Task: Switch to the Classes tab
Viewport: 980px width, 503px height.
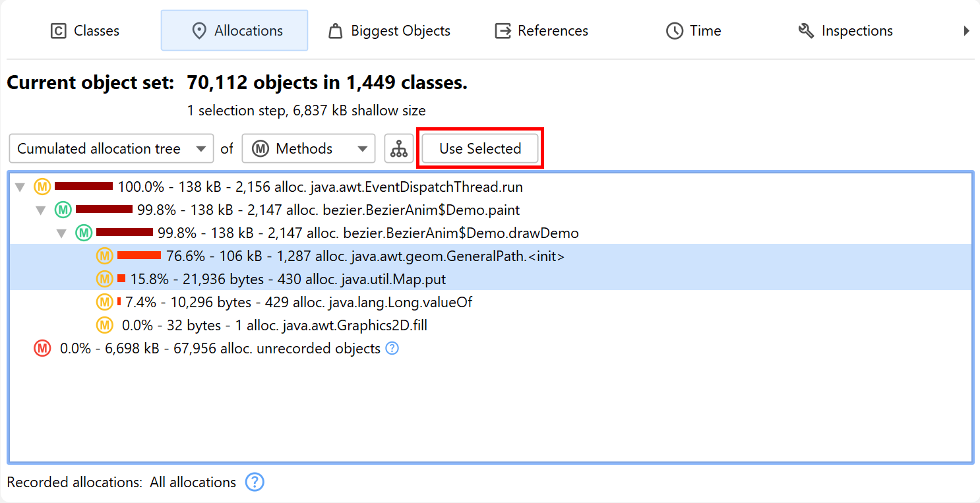Action: (x=85, y=31)
